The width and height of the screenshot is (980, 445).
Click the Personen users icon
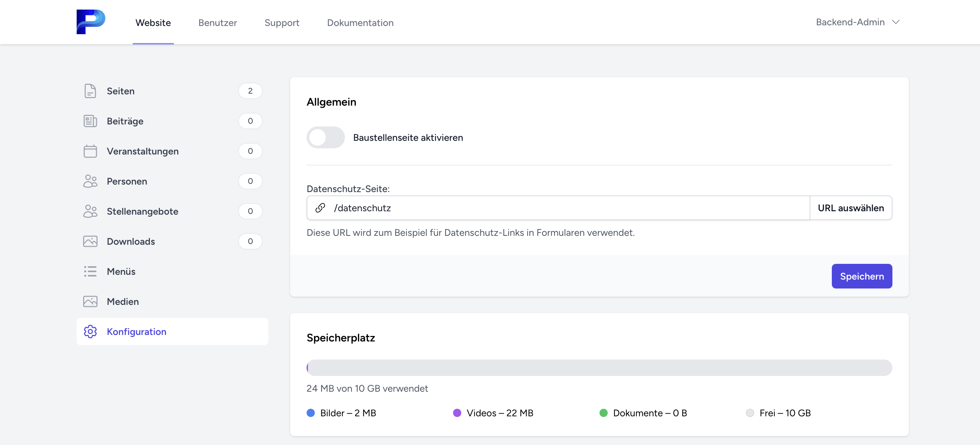tap(90, 181)
